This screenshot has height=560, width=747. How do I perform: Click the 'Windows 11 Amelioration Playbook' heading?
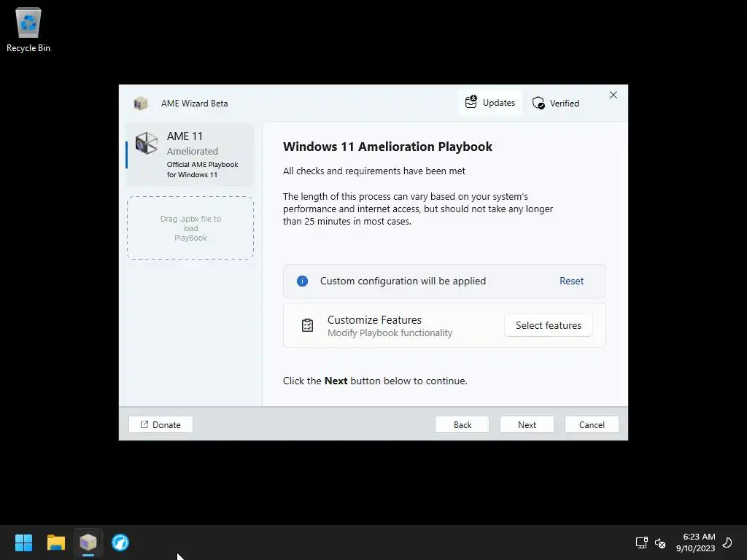pyautogui.click(x=387, y=147)
